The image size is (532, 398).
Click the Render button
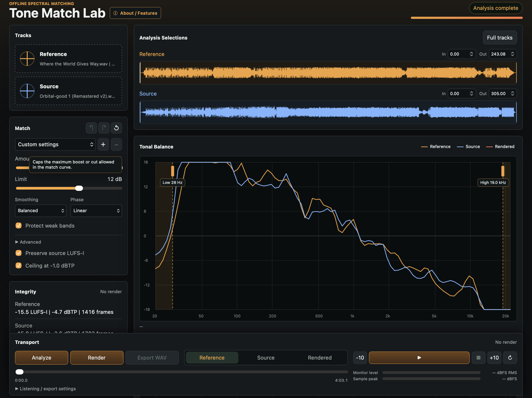click(x=97, y=358)
